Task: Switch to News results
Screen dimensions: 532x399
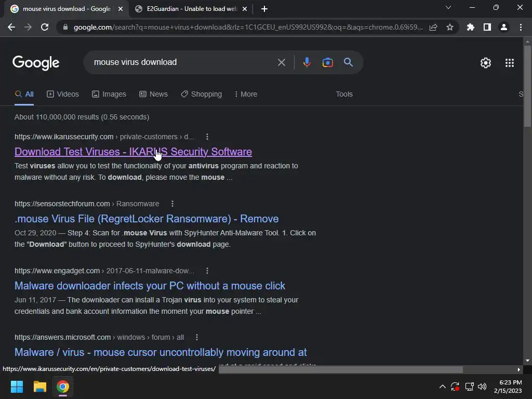Action: (153, 95)
